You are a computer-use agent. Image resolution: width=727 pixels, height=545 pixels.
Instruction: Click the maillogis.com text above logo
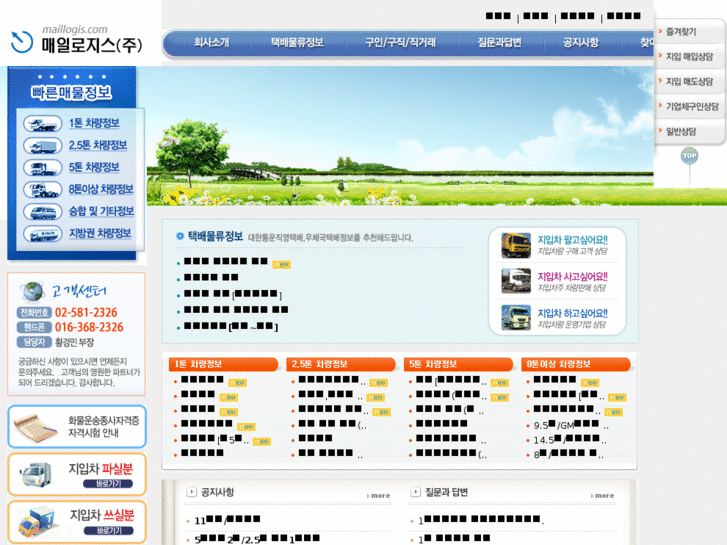(74, 29)
